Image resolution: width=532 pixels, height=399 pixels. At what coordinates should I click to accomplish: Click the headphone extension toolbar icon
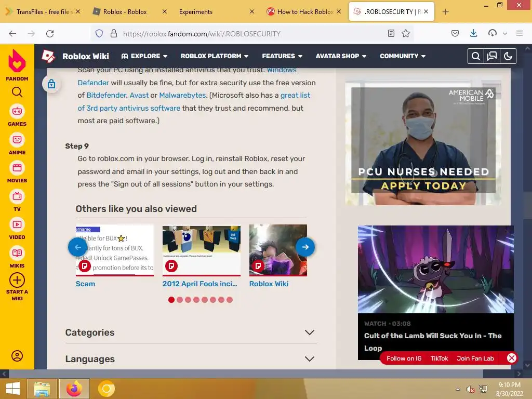(493, 33)
